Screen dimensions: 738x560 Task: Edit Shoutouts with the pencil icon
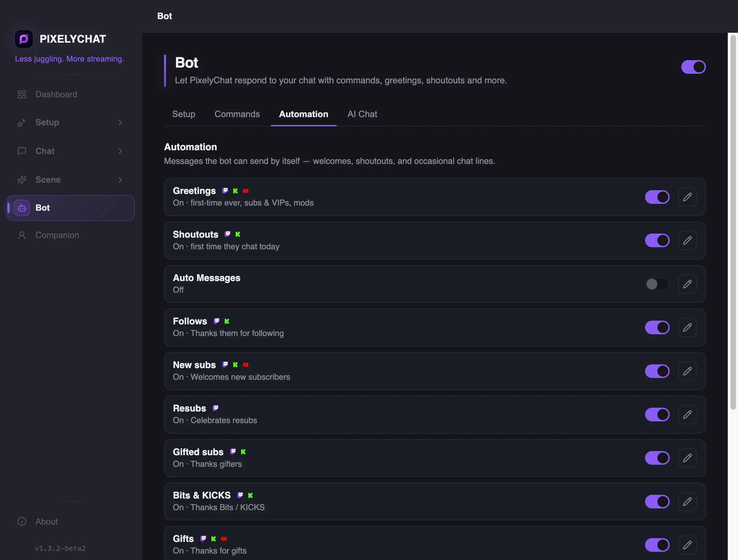[687, 240]
